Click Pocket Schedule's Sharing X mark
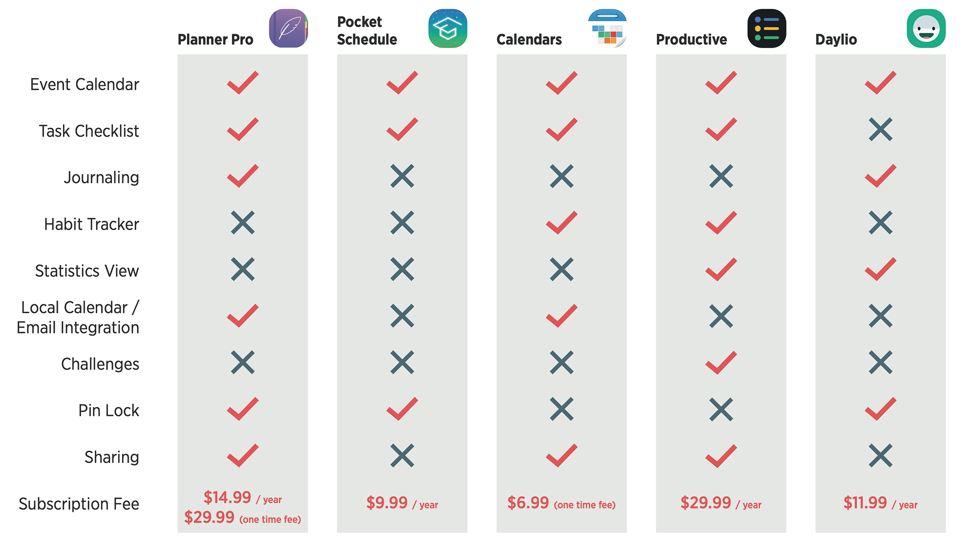Image resolution: width=973 pixels, height=560 pixels. tap(402, 456)
